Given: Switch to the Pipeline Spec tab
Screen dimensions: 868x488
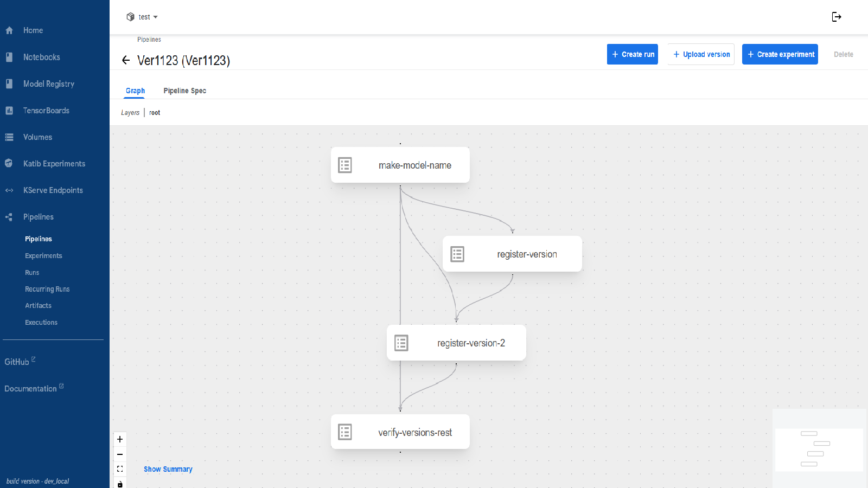Looking at the screenshot, I should point(185,91).
